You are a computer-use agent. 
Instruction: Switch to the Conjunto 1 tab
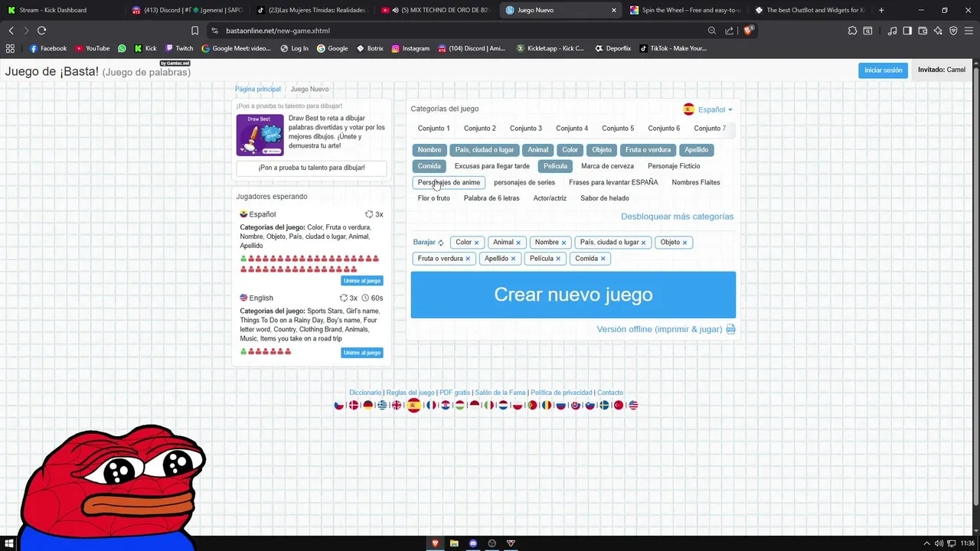433,129
